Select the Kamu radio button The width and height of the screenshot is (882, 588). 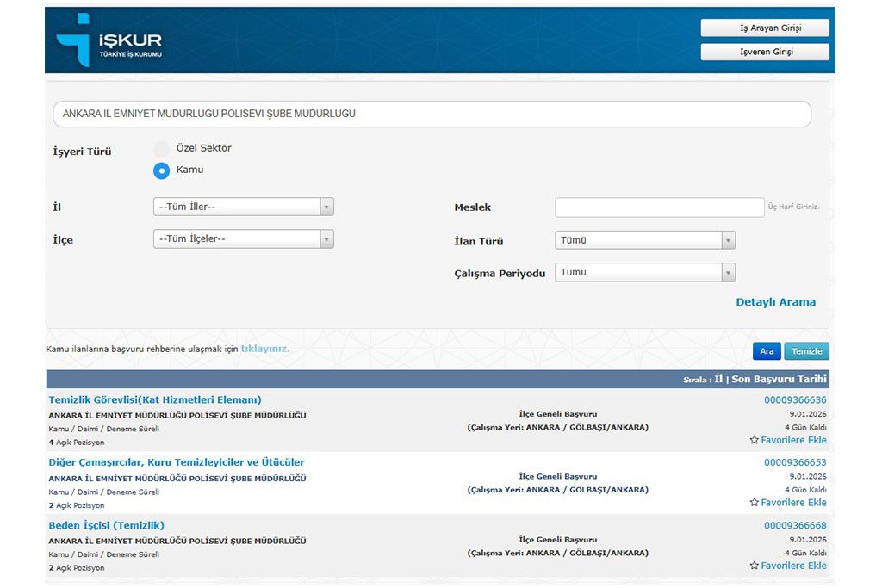click(x=161, y=170)
